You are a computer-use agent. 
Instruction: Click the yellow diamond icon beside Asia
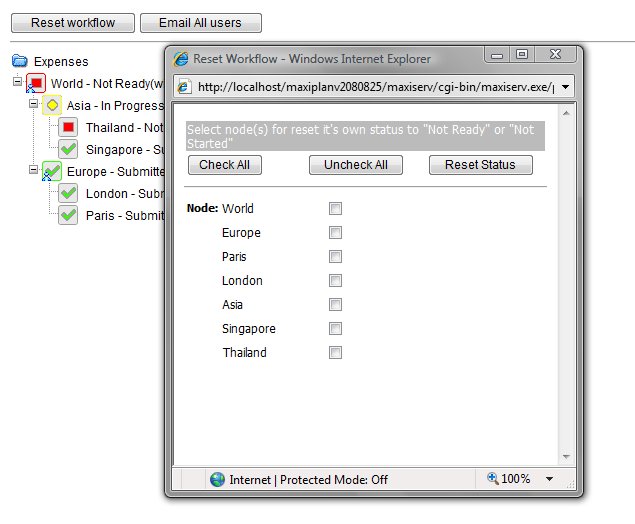point(52,105)
